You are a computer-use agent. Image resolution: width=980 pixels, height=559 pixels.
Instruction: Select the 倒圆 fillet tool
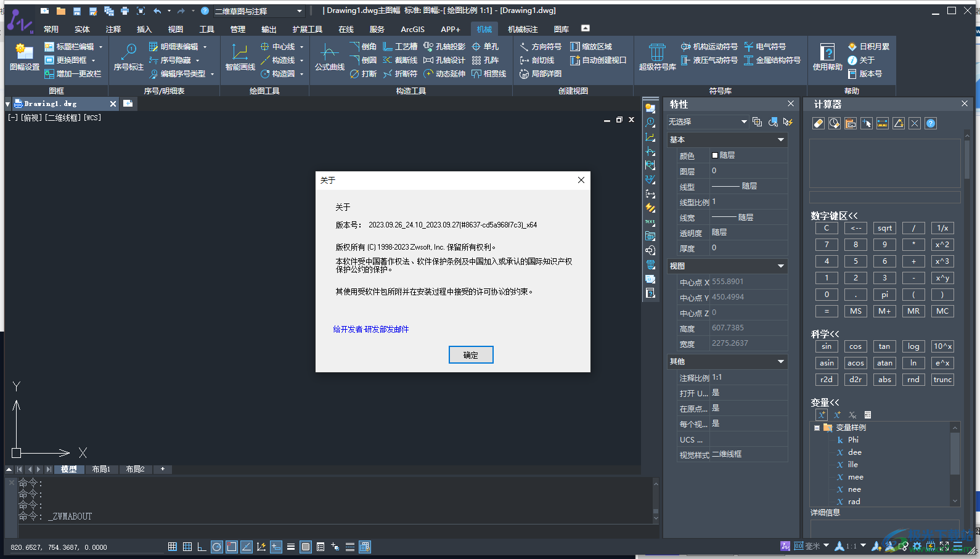(363, 60)
